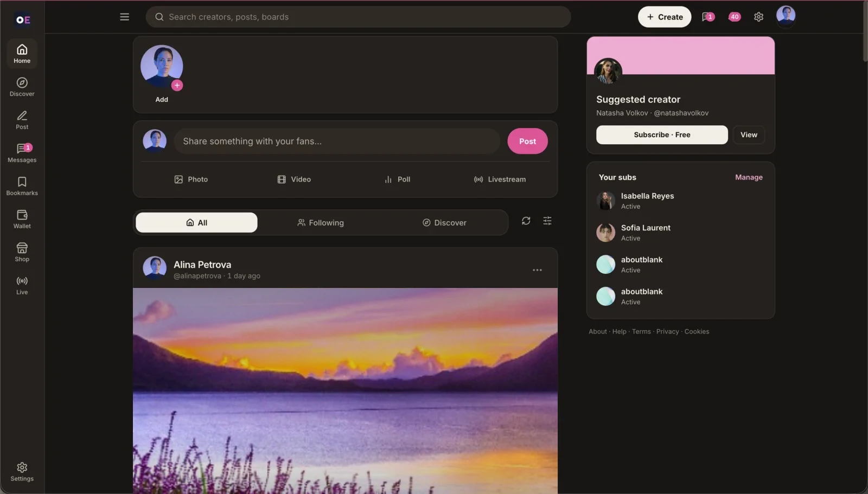This screenshot has height=494, width=868.
Task: Click the @alinapetrova handle
Action: click(x=197, y=276)
